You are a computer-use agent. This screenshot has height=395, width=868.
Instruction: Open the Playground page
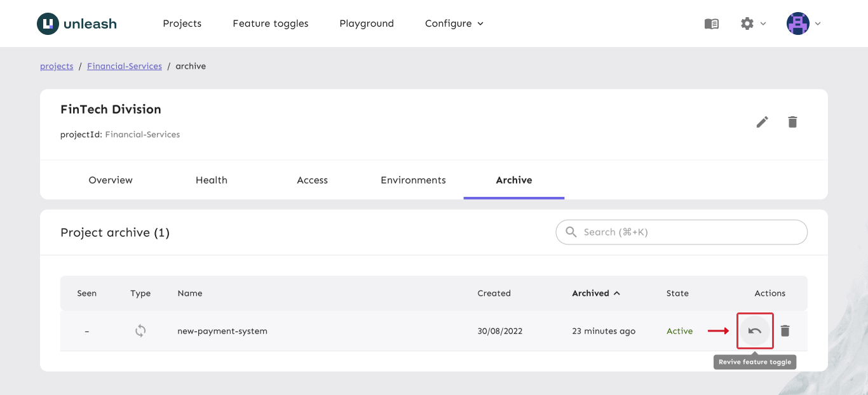(367, 23)
